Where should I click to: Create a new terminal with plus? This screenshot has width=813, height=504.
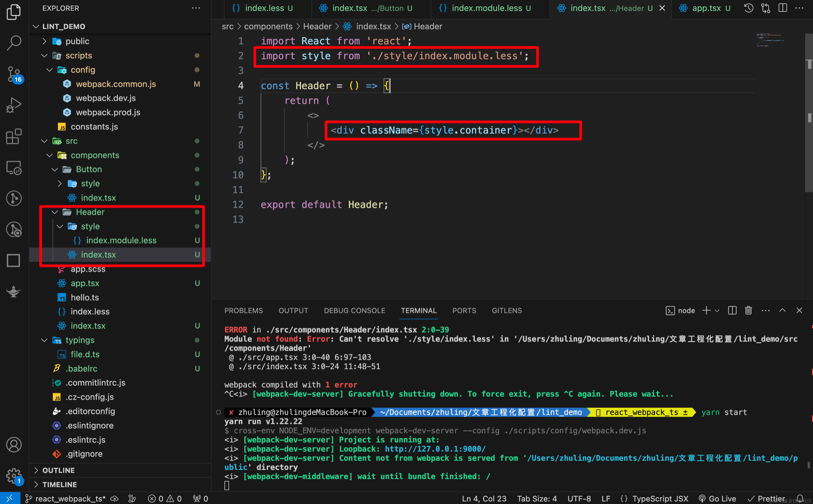coord(706,310)
